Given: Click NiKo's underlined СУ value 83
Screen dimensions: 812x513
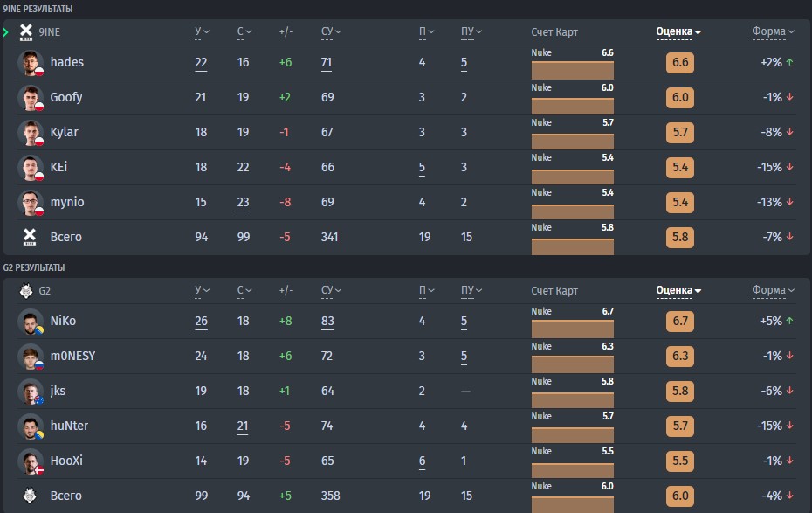Looking at the screenshot, I should pos(327,322).
